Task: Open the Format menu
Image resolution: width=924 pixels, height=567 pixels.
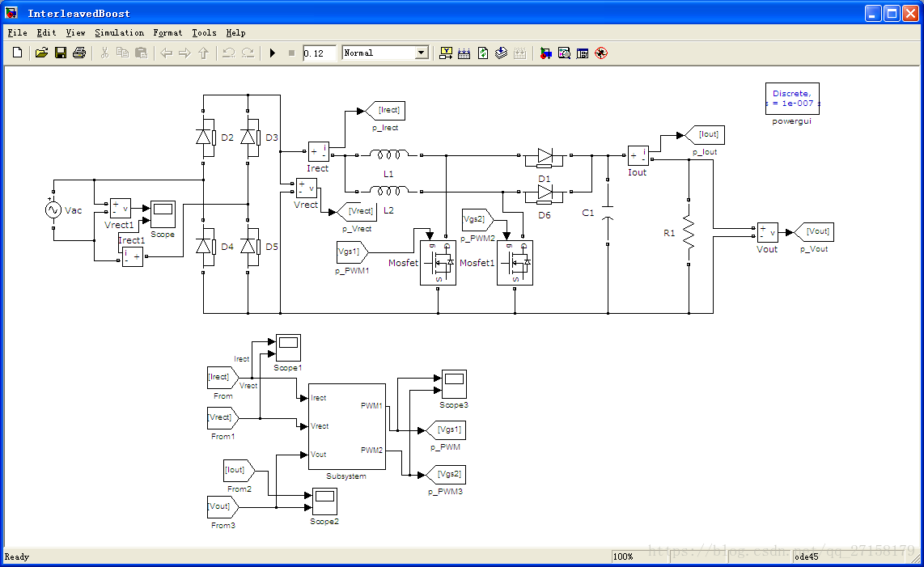Action: tap(167, 33)
